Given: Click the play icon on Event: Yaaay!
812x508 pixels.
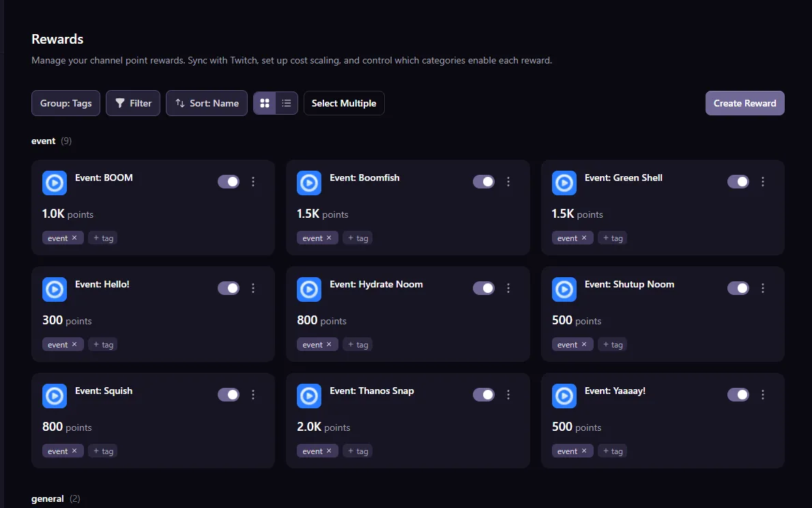Looking at the screenshot, I should pos(564,395).
